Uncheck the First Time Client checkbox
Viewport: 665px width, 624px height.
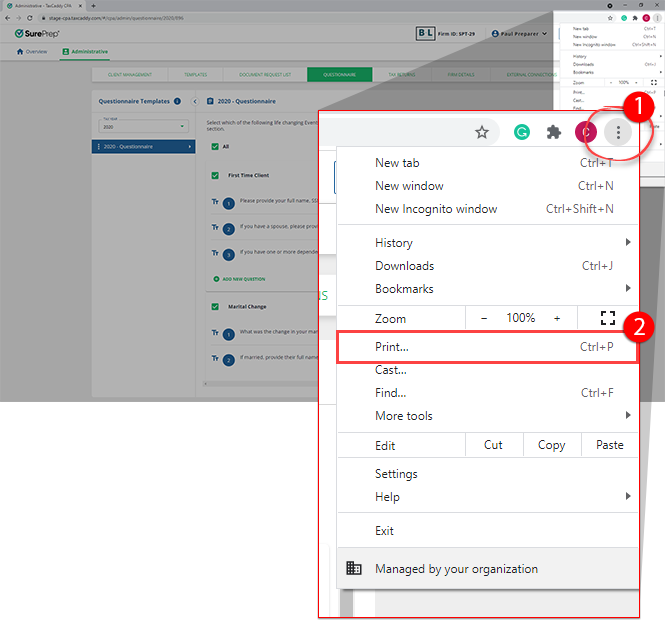(215, 175)
